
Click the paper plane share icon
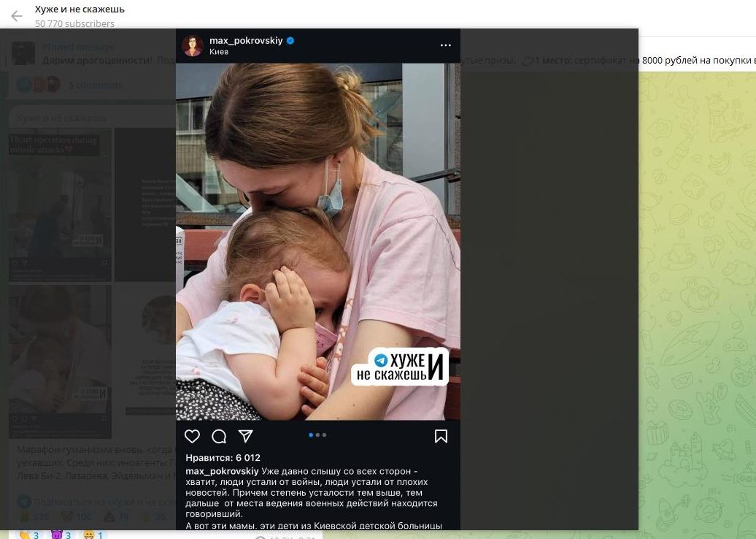coord(246,436)
